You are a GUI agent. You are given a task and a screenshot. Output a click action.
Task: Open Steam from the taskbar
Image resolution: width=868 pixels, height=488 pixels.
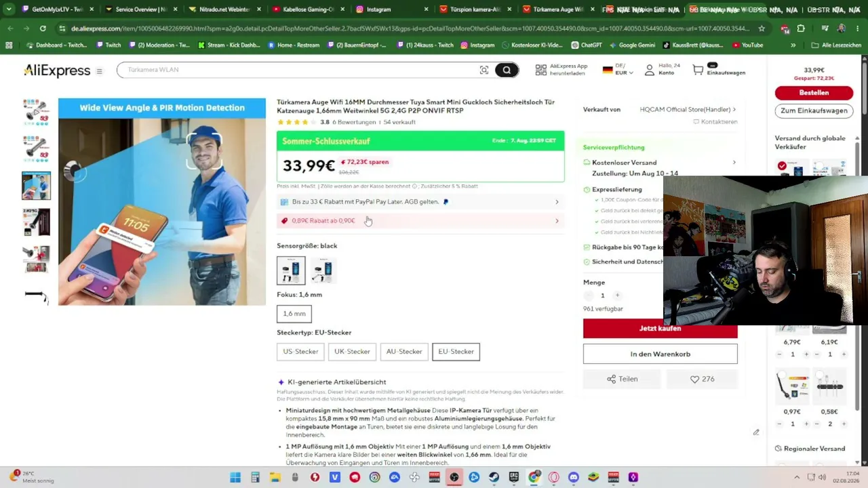pos(494,477)
